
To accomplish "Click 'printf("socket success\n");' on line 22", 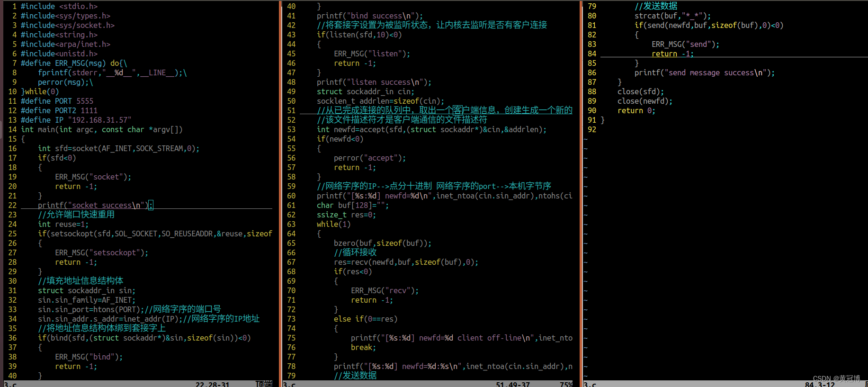I will 95,205.
